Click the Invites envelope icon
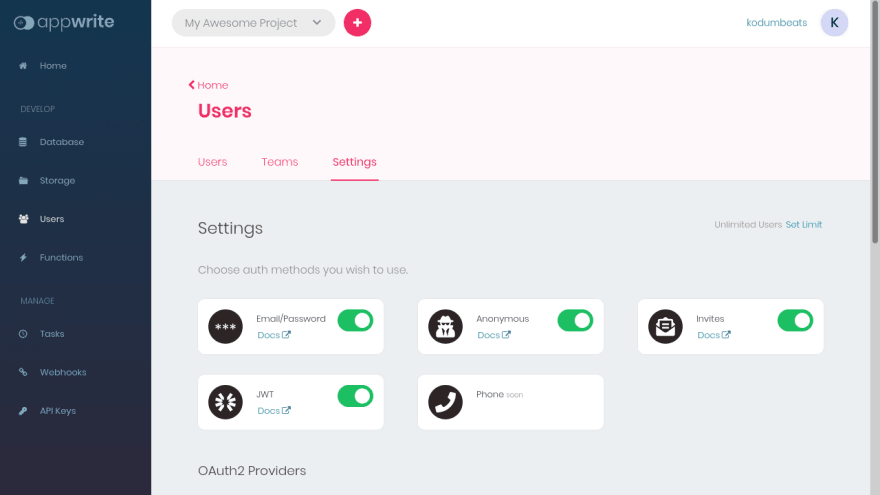The height and width of the screenshot is (495, 880). pyautogui.click(x=666, y=327)
